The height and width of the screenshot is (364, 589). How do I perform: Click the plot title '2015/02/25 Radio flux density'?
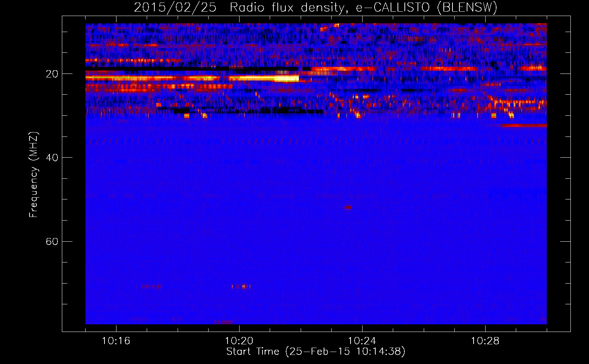point(315,8)
